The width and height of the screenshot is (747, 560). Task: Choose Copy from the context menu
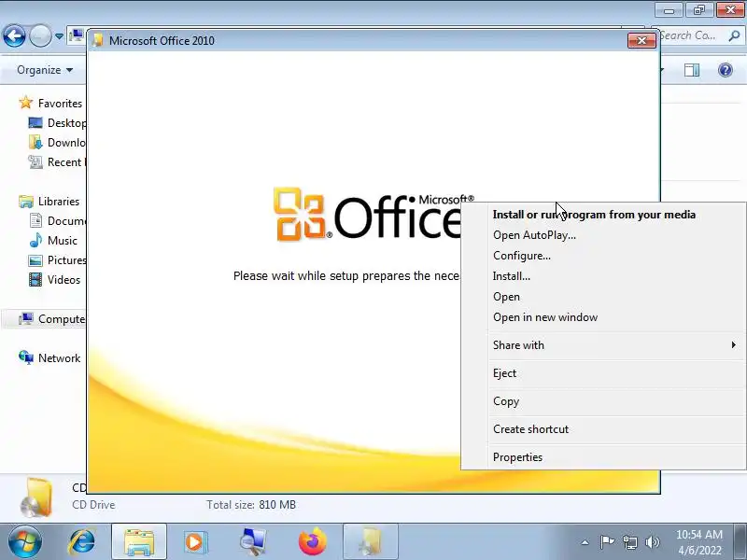tap(506, 401)
